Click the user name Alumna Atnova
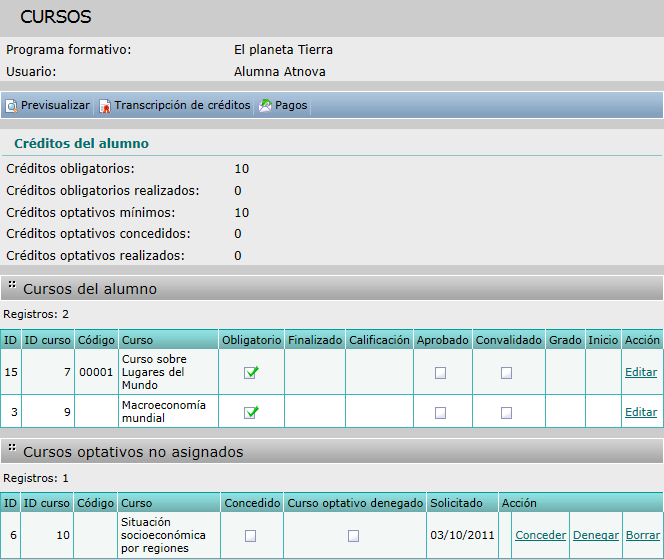Viewport: 664px width, 559px height. coord(280,72)
